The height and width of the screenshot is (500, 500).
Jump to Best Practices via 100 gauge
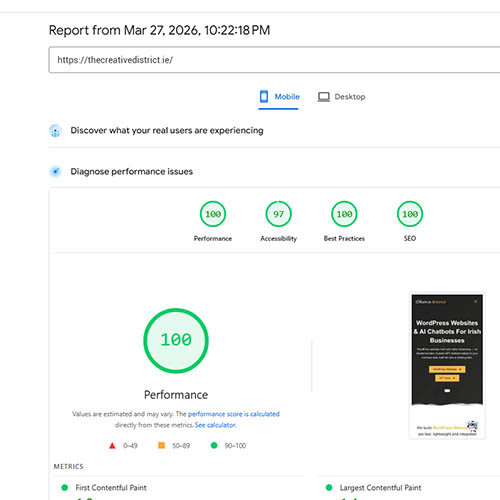pos(344,214)
